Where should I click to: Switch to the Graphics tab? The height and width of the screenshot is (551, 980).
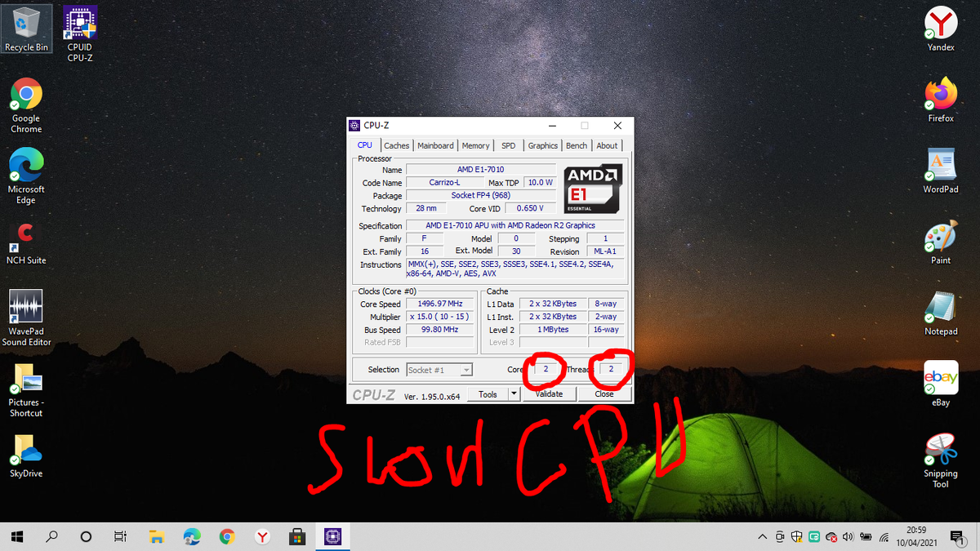pyautogui.click(x=542, y=145)
